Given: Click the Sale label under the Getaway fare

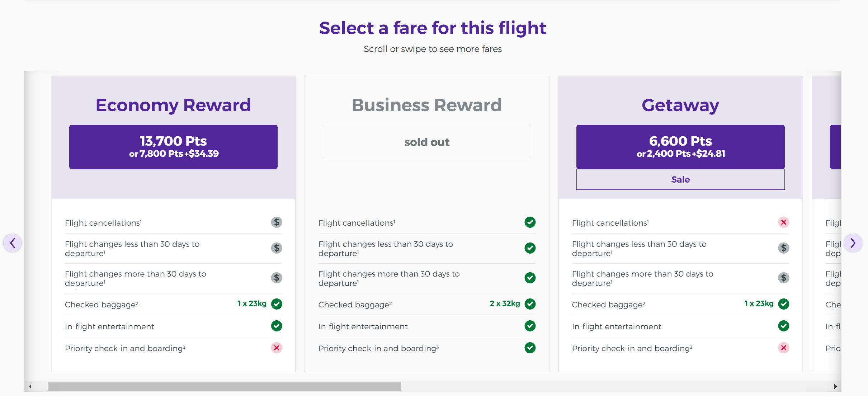Looking at the screenshot, I should [680, 179].
